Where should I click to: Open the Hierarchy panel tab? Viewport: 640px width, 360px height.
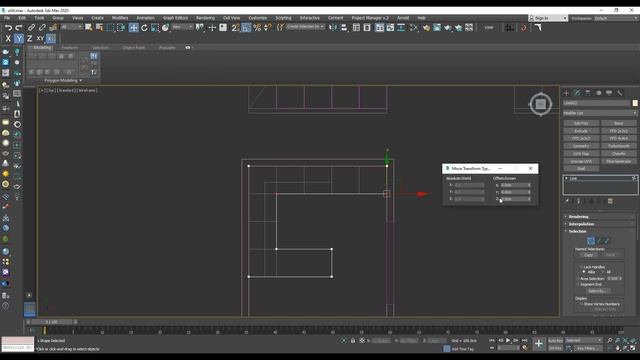[588, 93]
